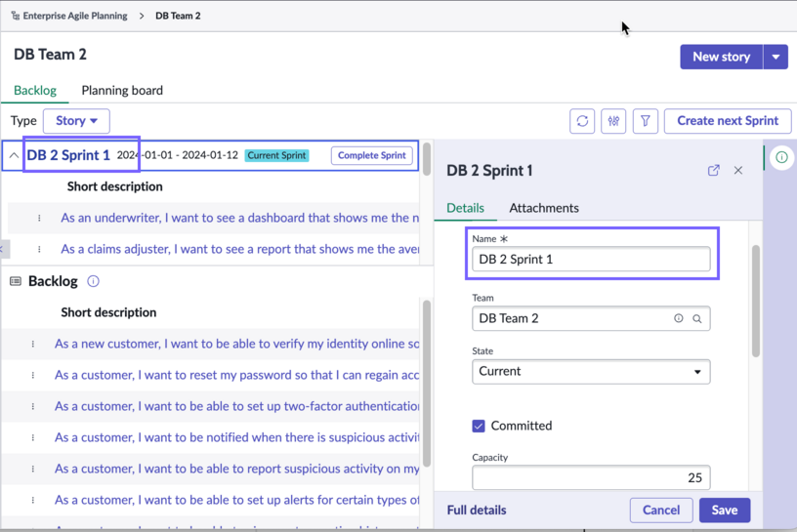Open the two-factor authentication story
The height and width of the screenshot is (532, 797).
pos(237,406)
